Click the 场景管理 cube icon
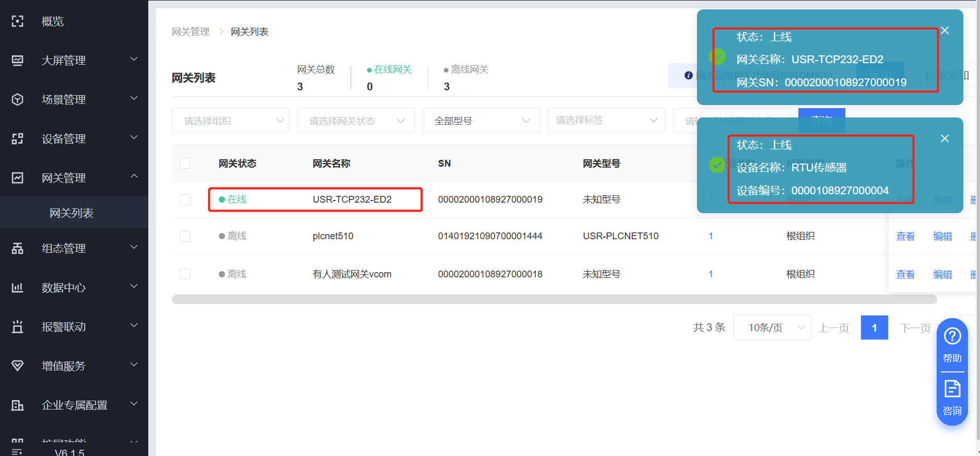The height and width of the screenshot is (456, 980). click(x=18, y=100)
